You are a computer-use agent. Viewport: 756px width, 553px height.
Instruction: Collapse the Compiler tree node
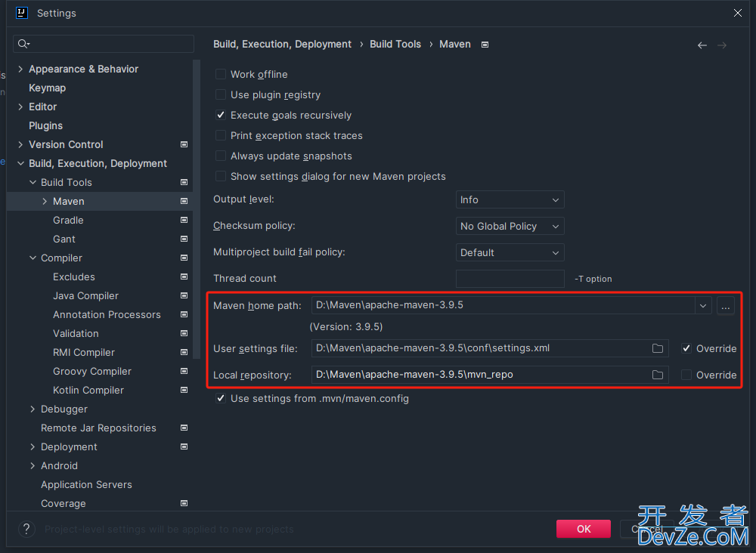pyautogui.click(x=33, y=258)
